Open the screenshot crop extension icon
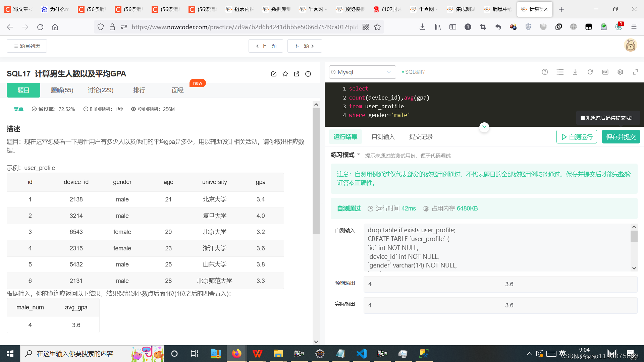644x362 pixels. (483, 27)
